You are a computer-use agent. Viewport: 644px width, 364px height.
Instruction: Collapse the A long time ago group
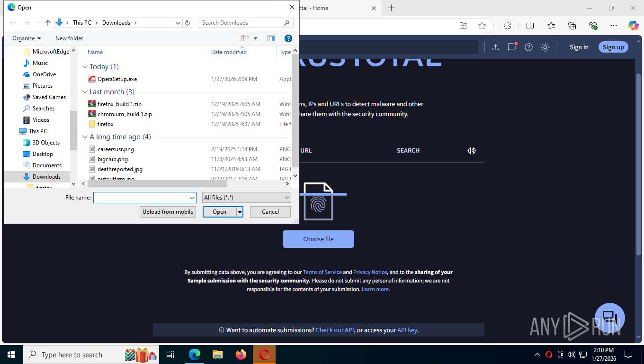click(x=85, y=137)
